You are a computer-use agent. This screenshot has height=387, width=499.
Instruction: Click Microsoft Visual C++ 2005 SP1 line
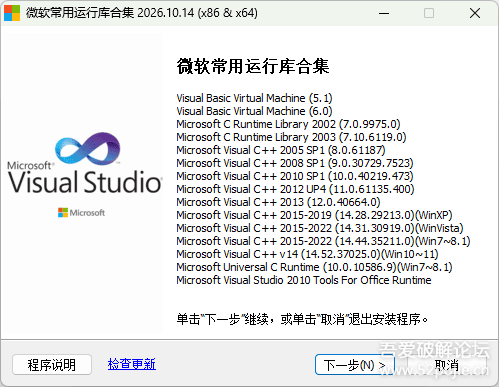click(281, 150)
